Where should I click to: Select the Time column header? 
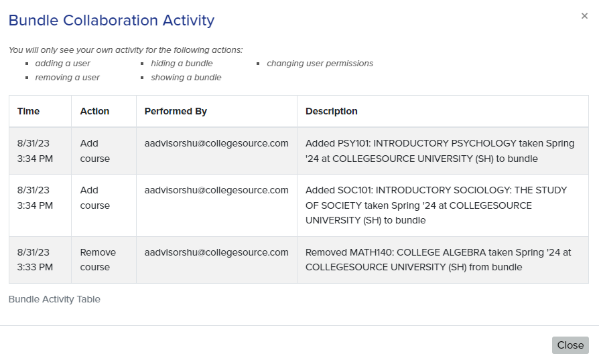point(40,111)
